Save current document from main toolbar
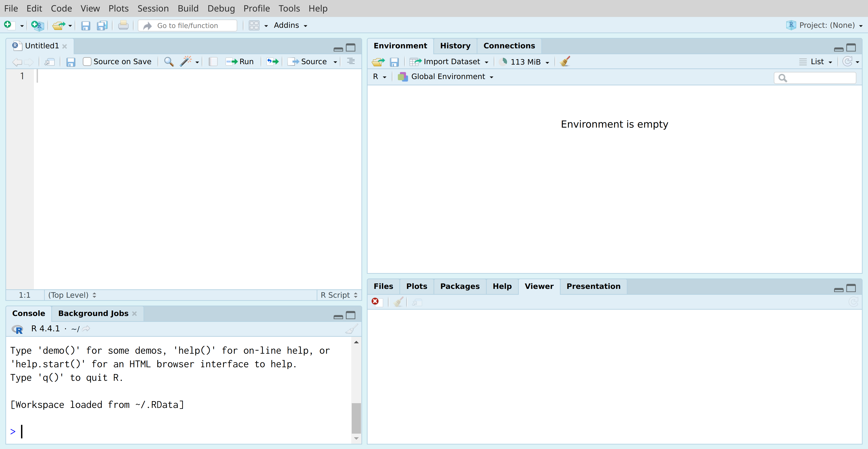 (x=86, y=26)
